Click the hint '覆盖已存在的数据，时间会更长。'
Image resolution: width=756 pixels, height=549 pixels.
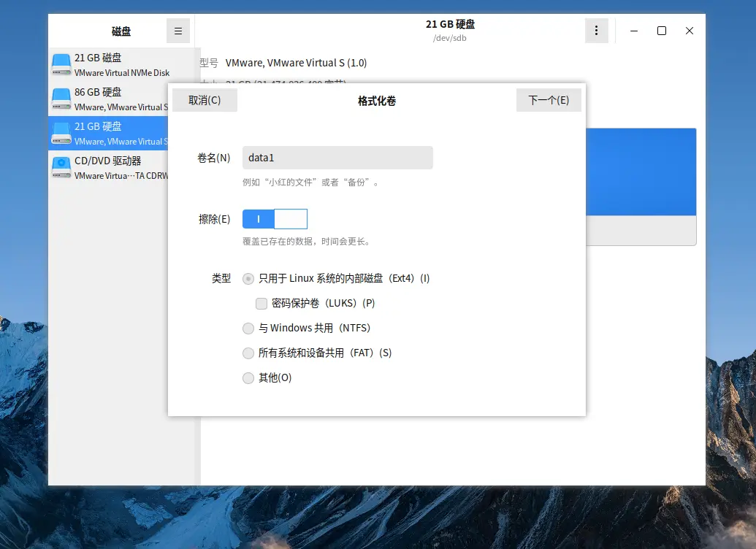tap(307, 242)
